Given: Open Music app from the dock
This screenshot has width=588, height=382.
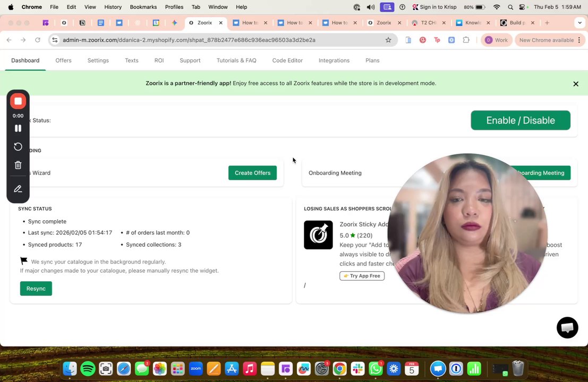Looking at the screenshot, I should pos(250,369).
